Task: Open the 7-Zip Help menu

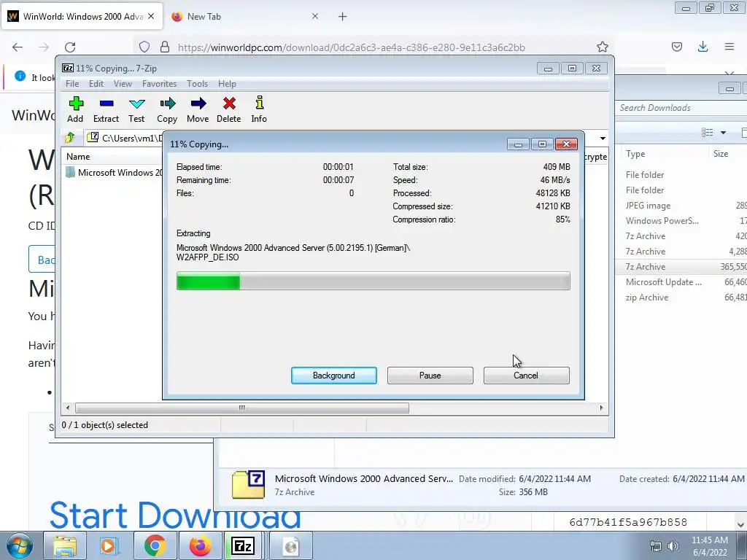Action: click(x=228, y=84)
